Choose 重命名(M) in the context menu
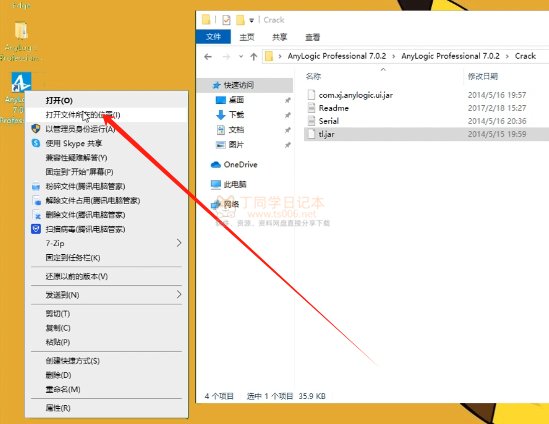Screen dimensions: 549x424 point(106,389)
